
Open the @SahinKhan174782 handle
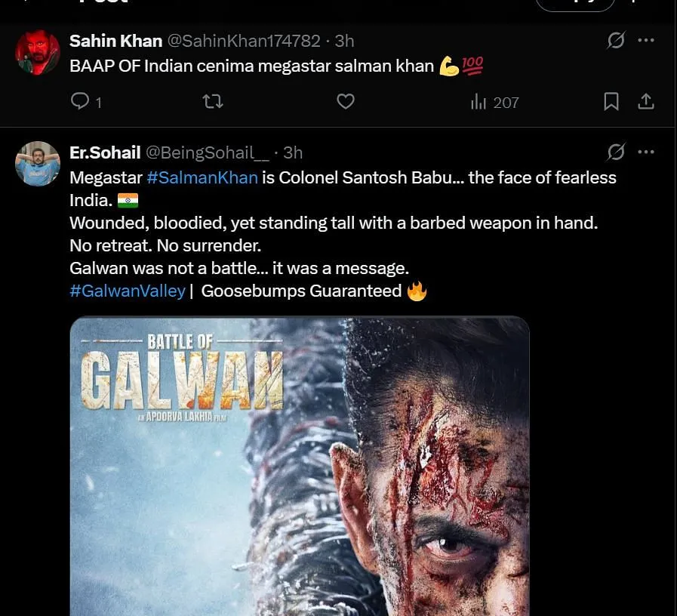tap(244, 41)
